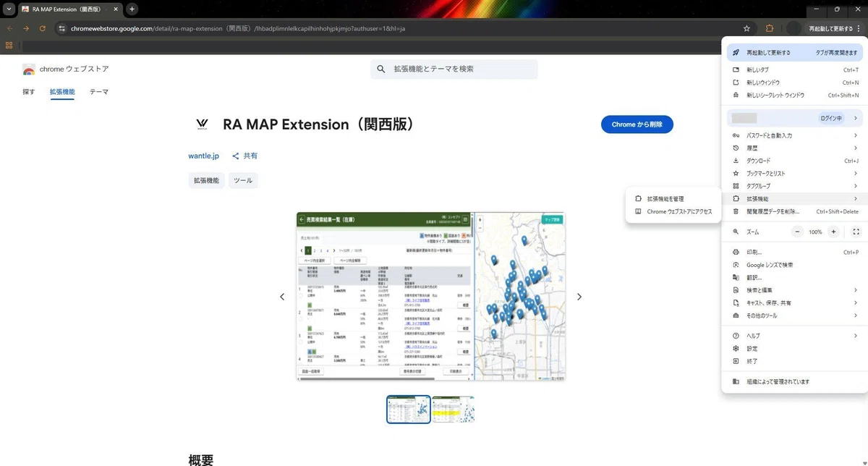This screenshot has height=466, width=868.
Task: Bookmark this page with the star icon
Action: click(746, 28)
